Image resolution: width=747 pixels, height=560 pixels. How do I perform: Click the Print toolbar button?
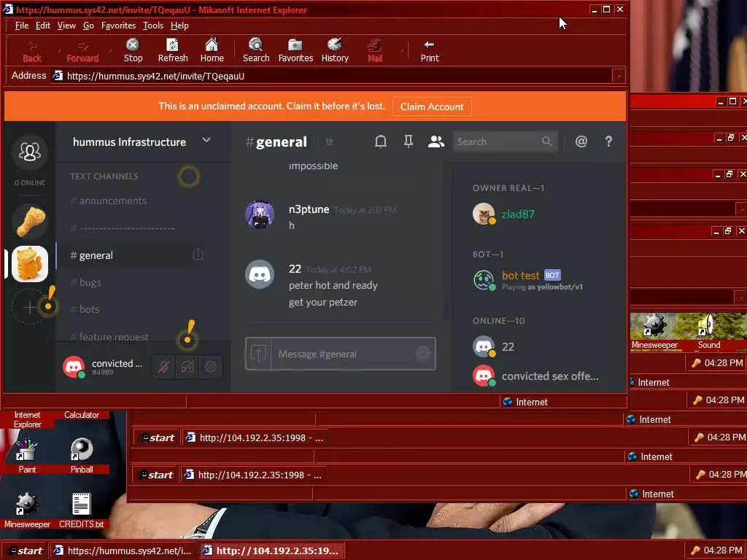tap(429, 50)
